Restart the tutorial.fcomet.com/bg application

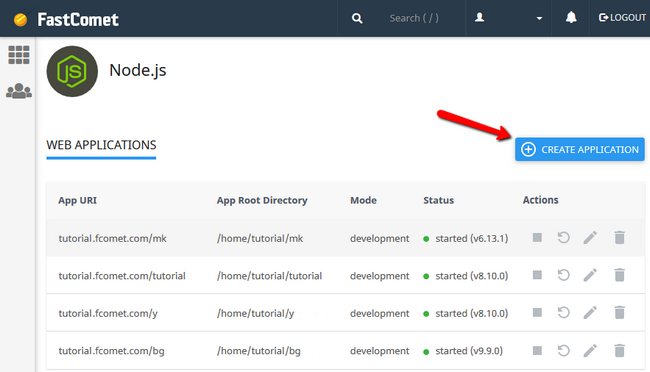[x=563, y=350]
